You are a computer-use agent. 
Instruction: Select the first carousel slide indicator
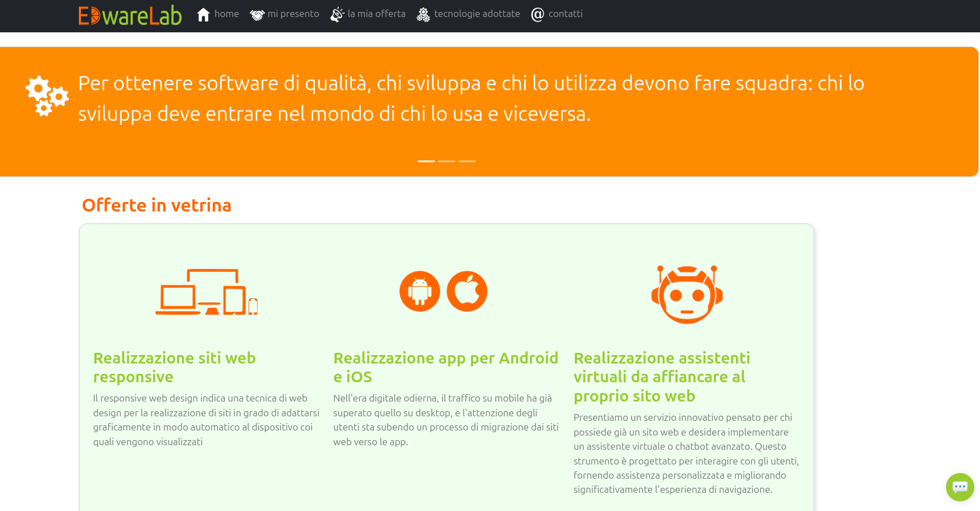click(x=426, y=161)
